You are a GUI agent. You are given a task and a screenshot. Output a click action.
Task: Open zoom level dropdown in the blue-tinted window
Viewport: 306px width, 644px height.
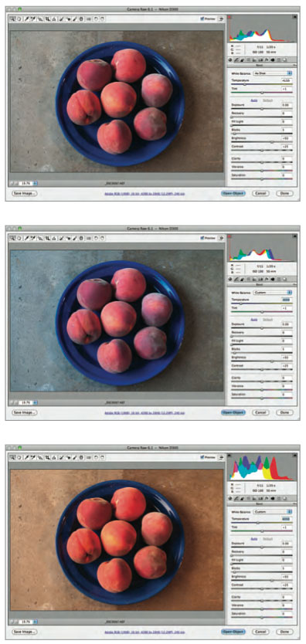click(x=36, y=402)
